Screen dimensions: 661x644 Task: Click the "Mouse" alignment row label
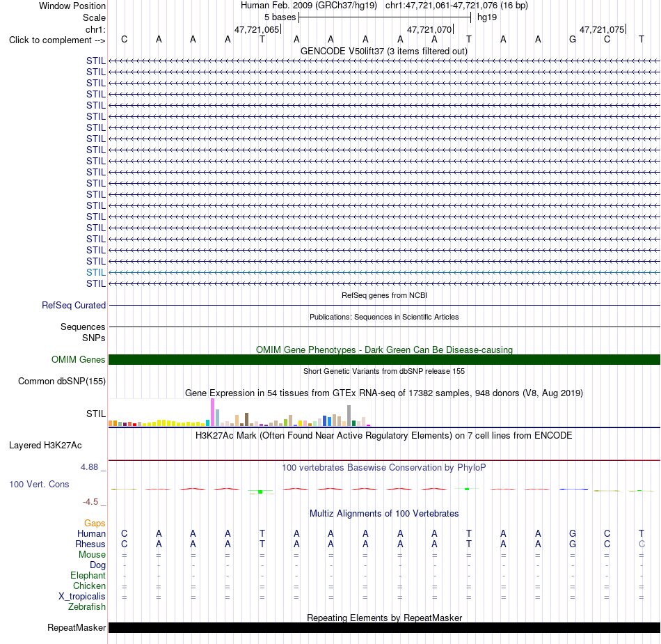coord(92,555)
